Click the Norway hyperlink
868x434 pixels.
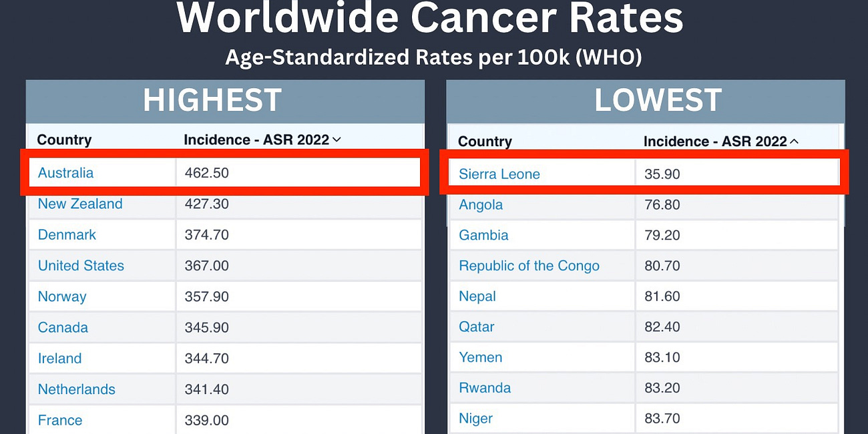[x=62, y=296]
